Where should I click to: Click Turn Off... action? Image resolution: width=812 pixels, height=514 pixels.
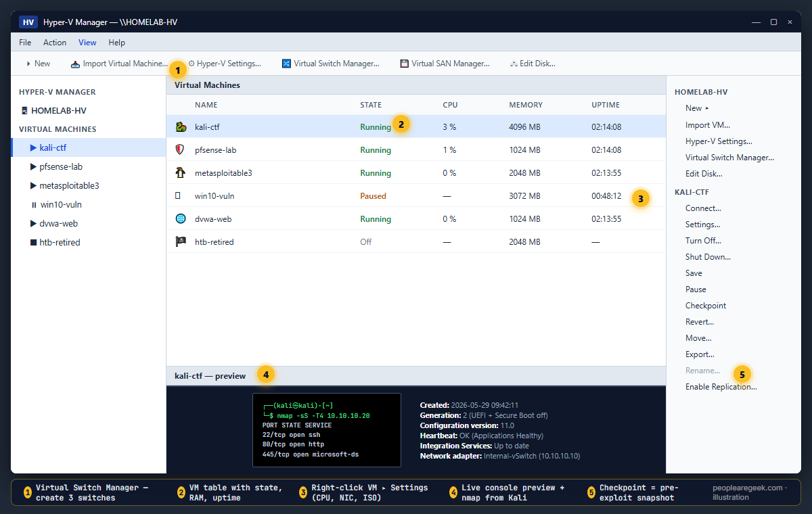703,241
